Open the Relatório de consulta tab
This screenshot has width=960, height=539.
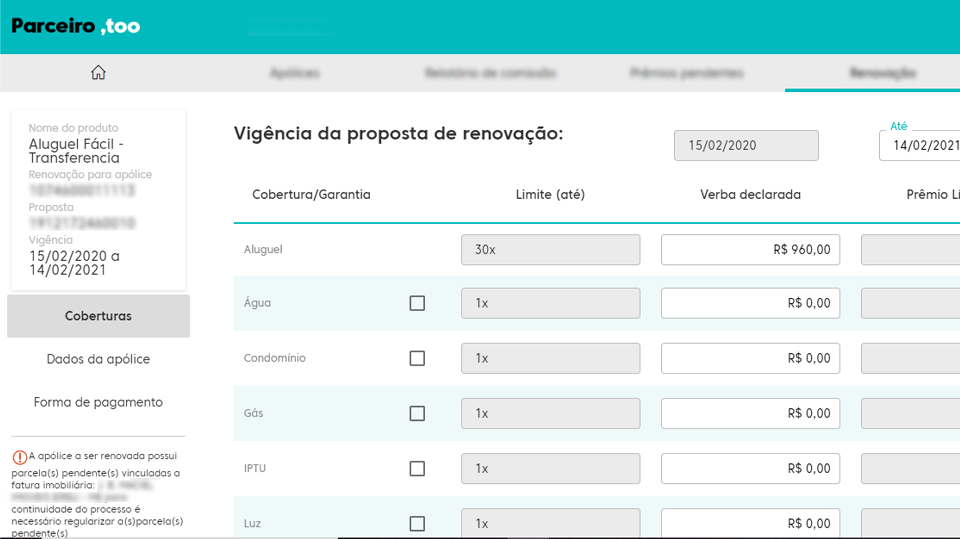(x=490, y=73)
